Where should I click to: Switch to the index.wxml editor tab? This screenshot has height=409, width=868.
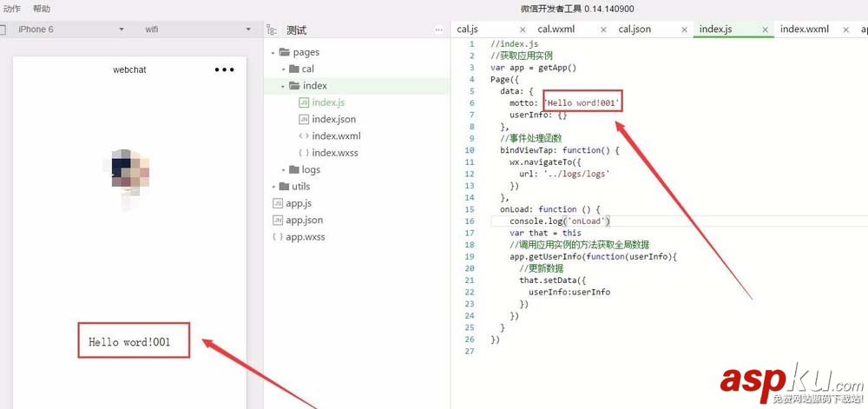[805, 30]
